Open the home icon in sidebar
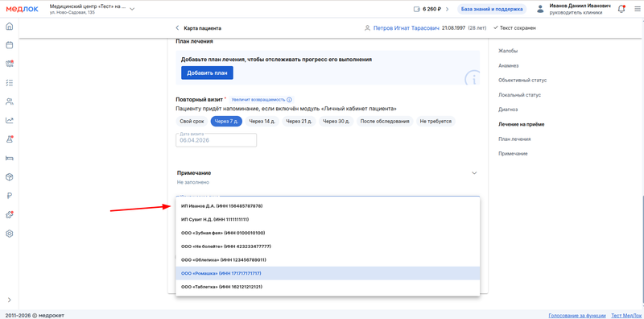 [10, 27]
